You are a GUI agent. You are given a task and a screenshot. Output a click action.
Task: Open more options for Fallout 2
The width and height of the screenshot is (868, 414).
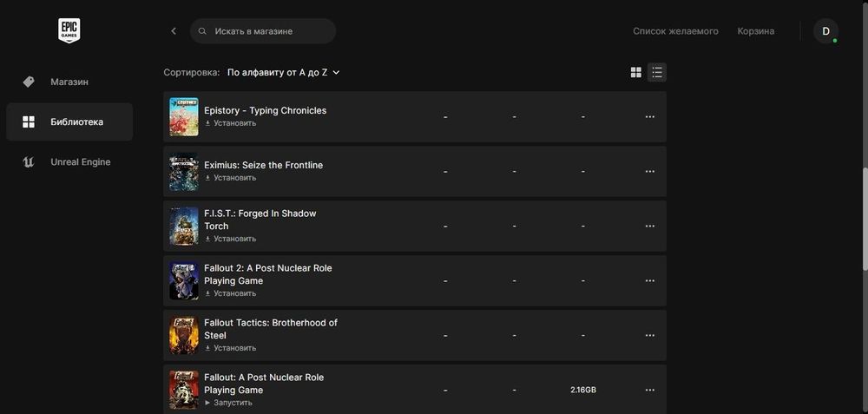click(649, 281)
